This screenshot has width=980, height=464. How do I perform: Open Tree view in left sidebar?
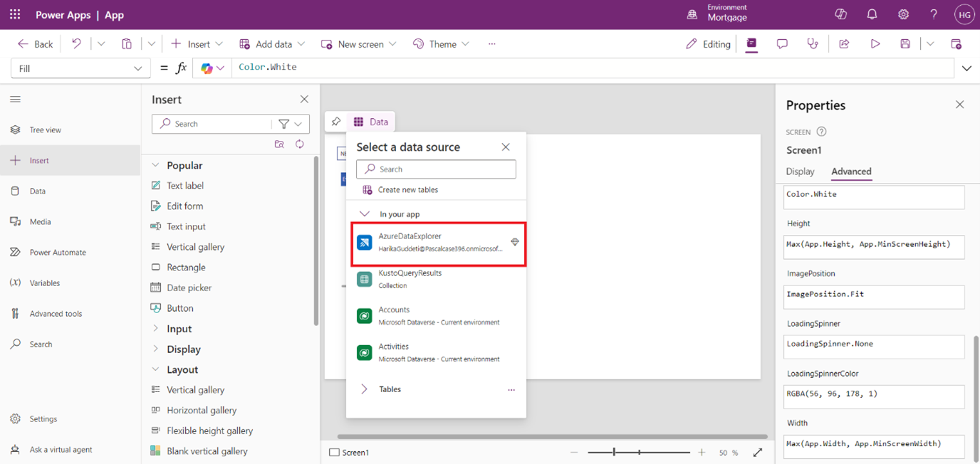[x=46, y=130]
